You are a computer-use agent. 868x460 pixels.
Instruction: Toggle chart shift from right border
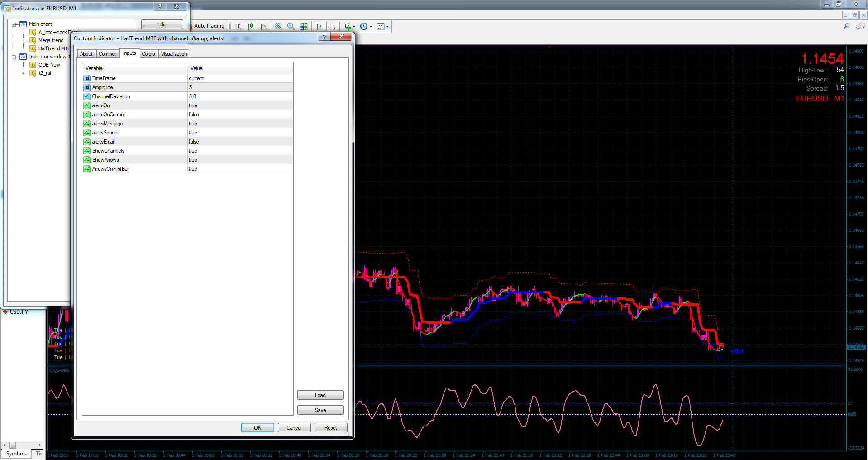332,26
